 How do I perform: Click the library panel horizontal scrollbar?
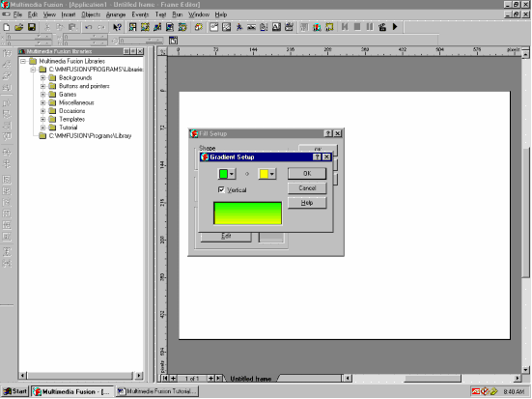(80, 376)
